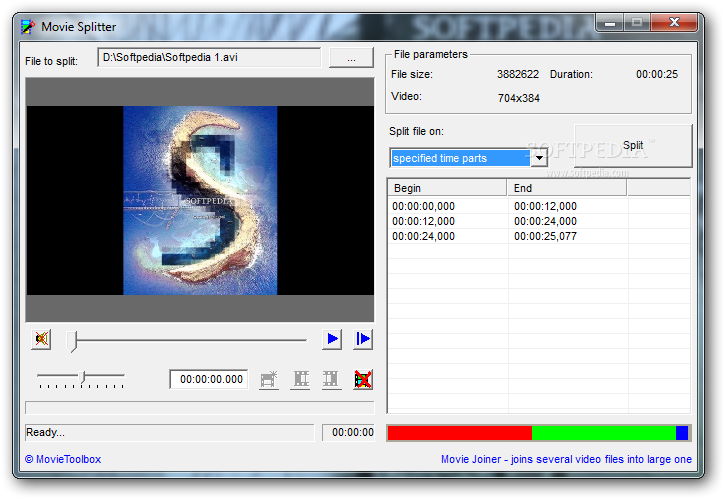Click the File to split path field
The width and height of the screenshot is (725, 499).
209,57
